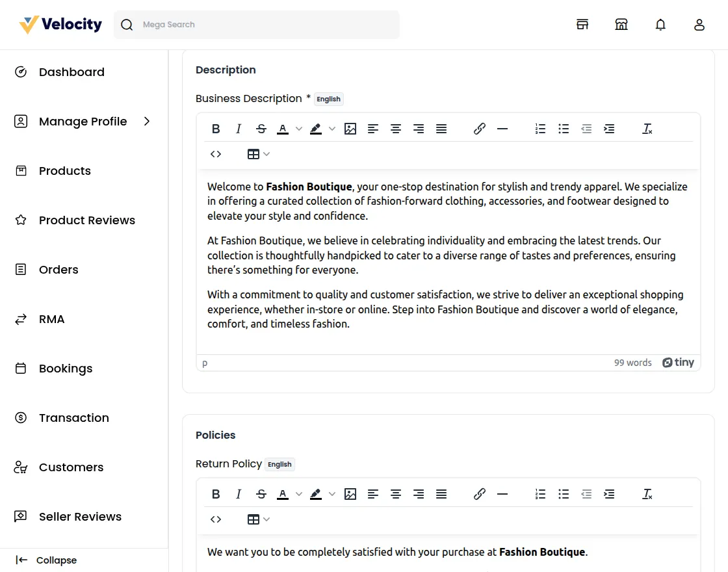Screen dimensions: 728x572
Task: Align right in Business Description editor
Action: [x=419, y=129]
